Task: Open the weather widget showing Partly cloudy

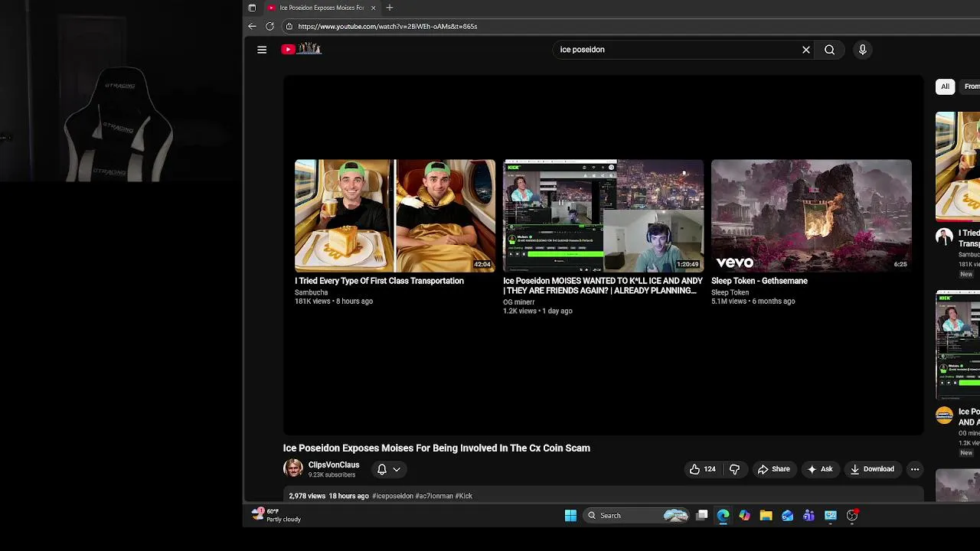Action: [x=277, y=515]
